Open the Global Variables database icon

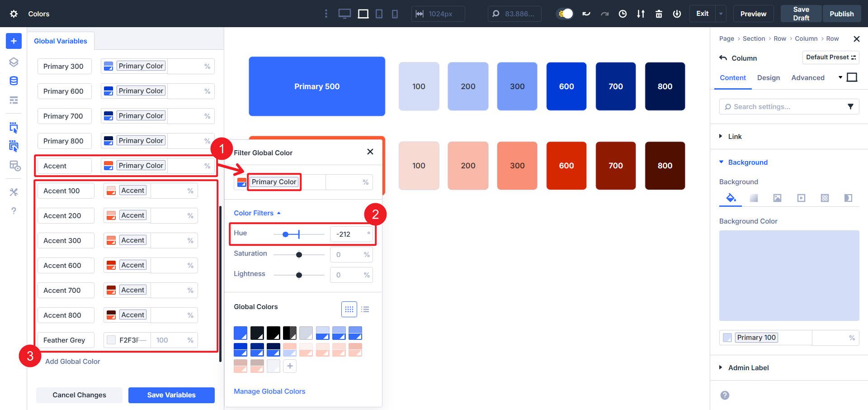(x=14, y=81)
